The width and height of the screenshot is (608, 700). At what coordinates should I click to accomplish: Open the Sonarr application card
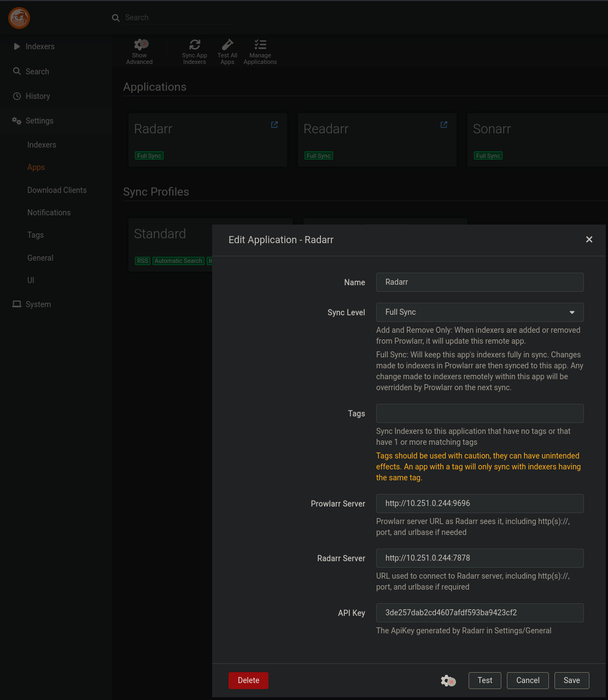[x=537, y=140]
